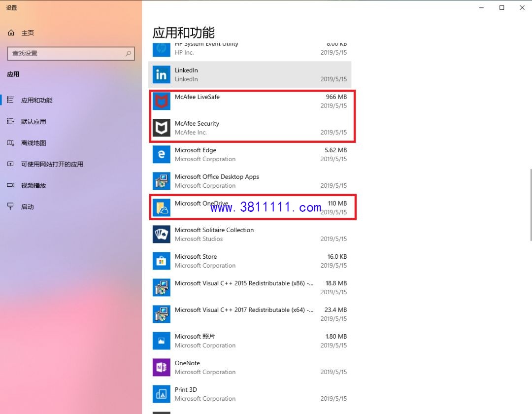This screenshot has height=414, width=532.
Task: Click the Microsoft Solitaire Collection cards icon
Action: tap(161, 234)
